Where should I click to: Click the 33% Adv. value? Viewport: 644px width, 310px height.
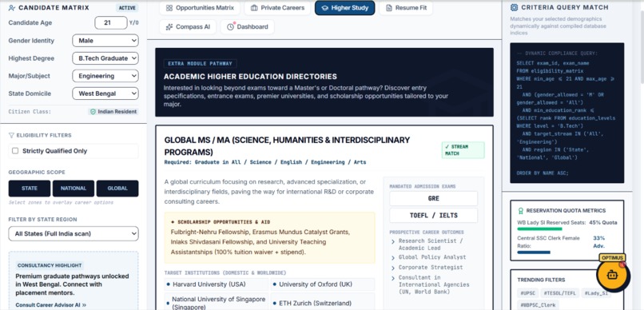(x=598, y=242)
